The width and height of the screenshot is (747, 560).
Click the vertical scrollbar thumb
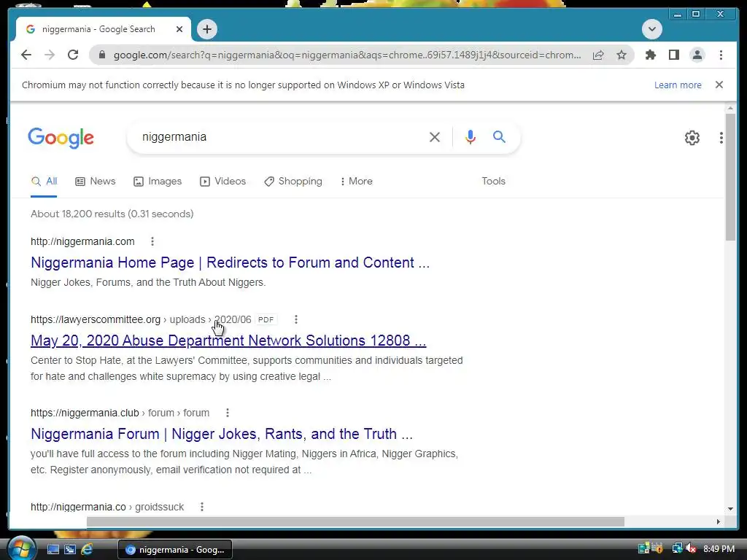(x=730, y=177)
